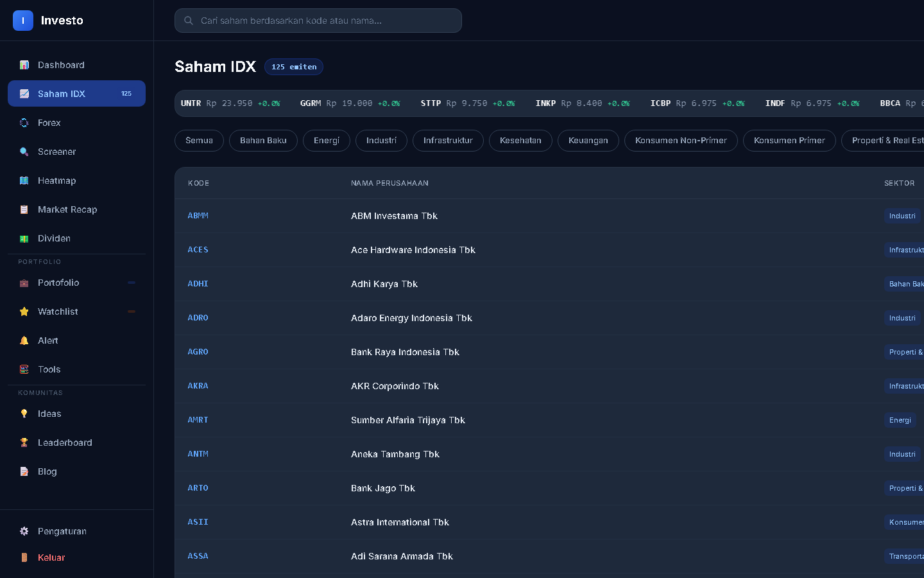Viewport: 924px width, 578px height.
Task: Open the AKRA stock code
Action: coord(198,386)
